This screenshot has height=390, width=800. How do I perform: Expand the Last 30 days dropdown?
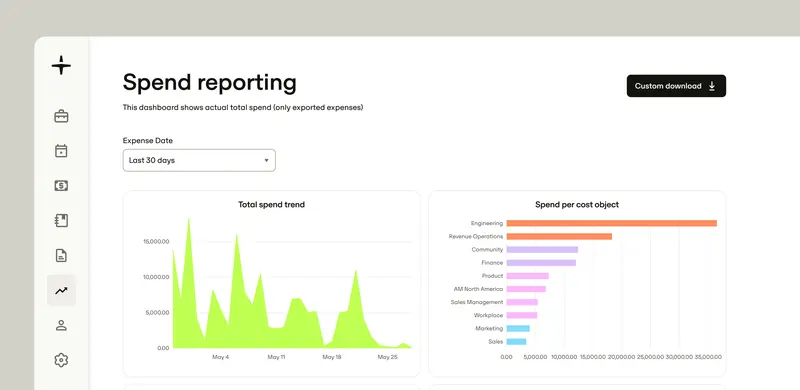coord(199,160)
